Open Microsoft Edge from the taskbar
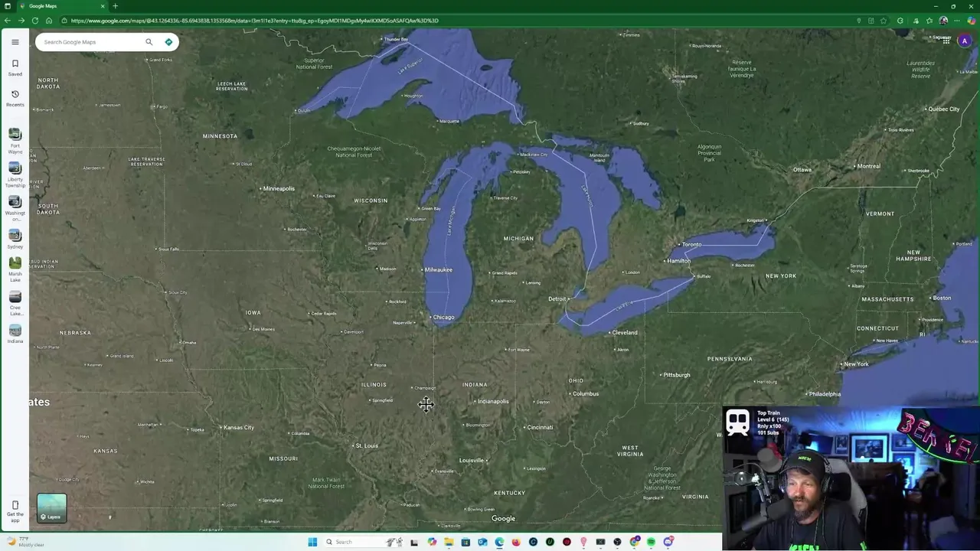 (499, 542)
